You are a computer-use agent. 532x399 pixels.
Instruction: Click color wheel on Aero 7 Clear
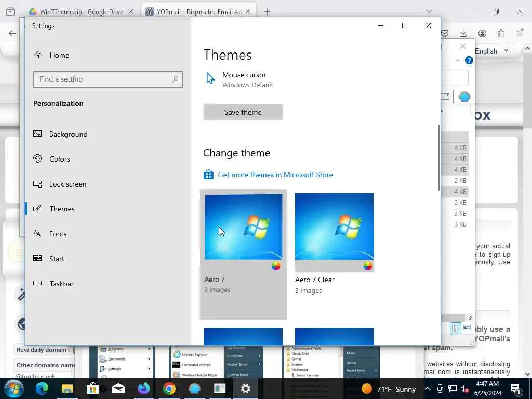coord(367,265)
